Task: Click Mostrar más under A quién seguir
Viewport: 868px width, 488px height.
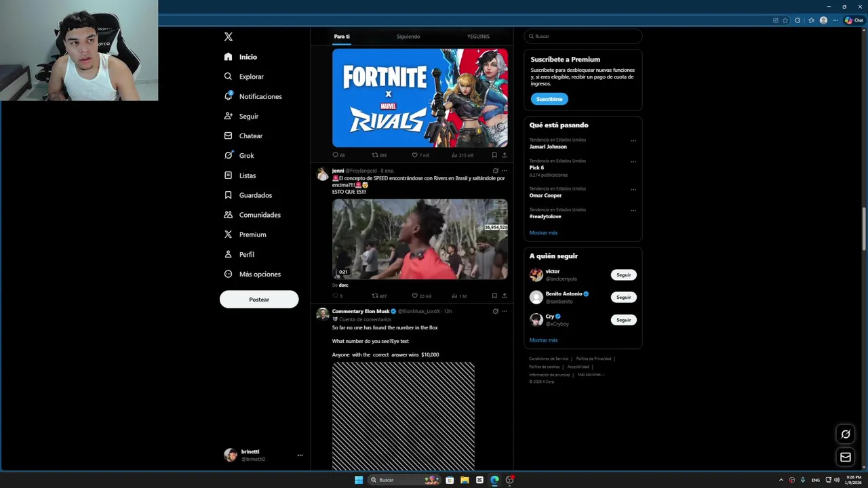Action: [x=544, y=340]
